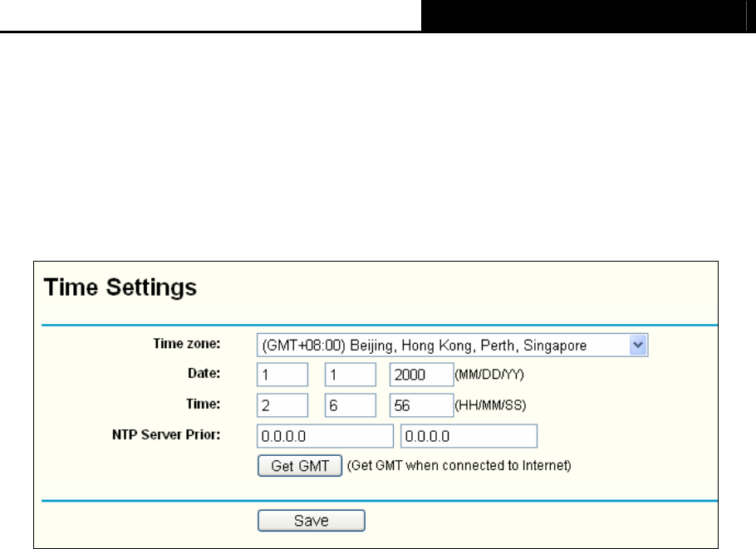The width and height of the screenshot is (756, 549).
Task: Click the NTP Server Prior label
Action: [166, 434]
